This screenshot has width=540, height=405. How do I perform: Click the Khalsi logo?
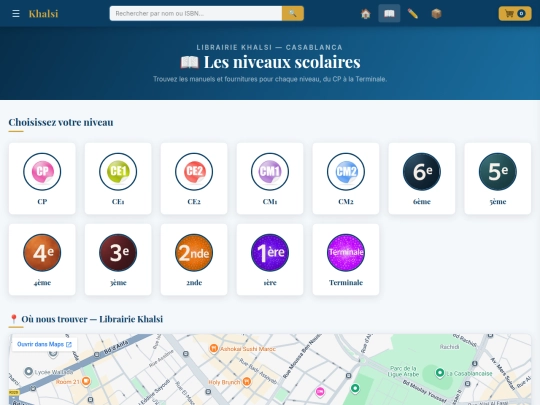tap(43, 14)
